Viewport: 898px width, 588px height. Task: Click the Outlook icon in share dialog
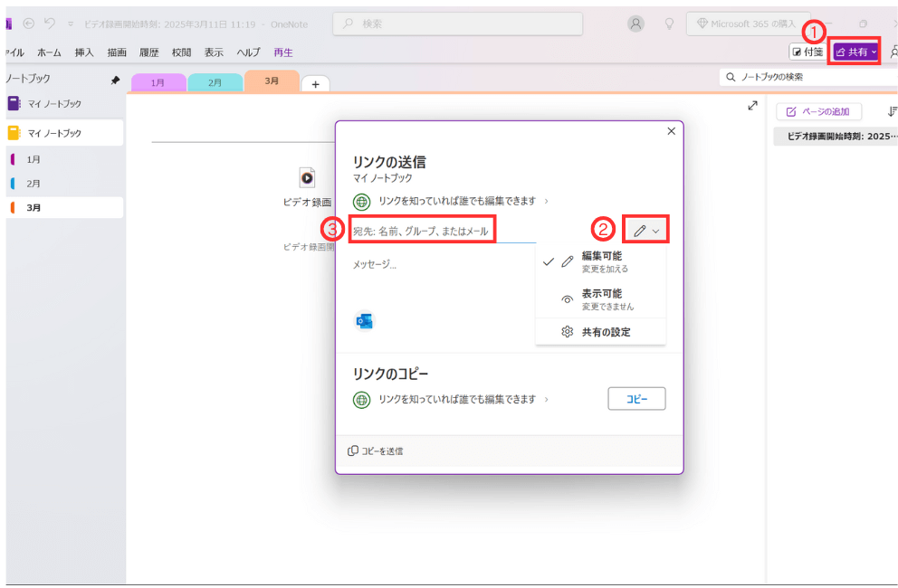point(365,320)
